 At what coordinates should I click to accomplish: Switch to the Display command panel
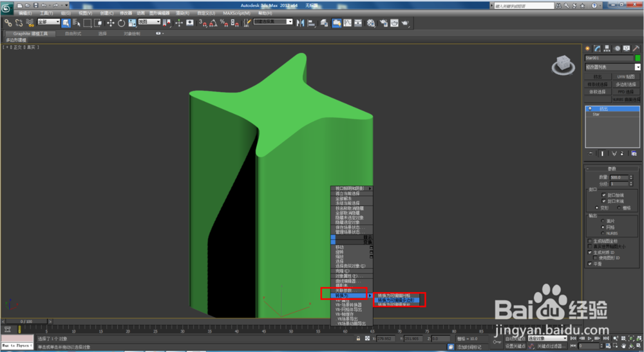point(627,48)
